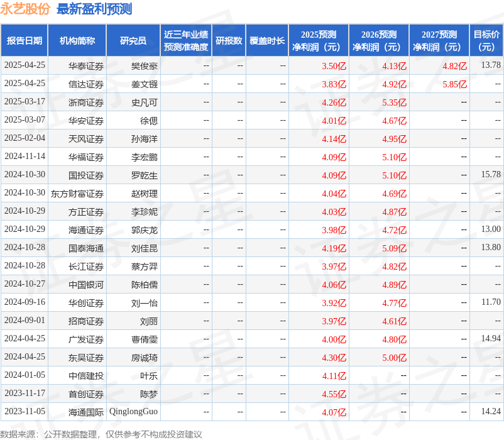Click 2026 forecast value 4.87亿
Image resolution: width=504 pixels, height=440 pixels.
tap(395, 212)
